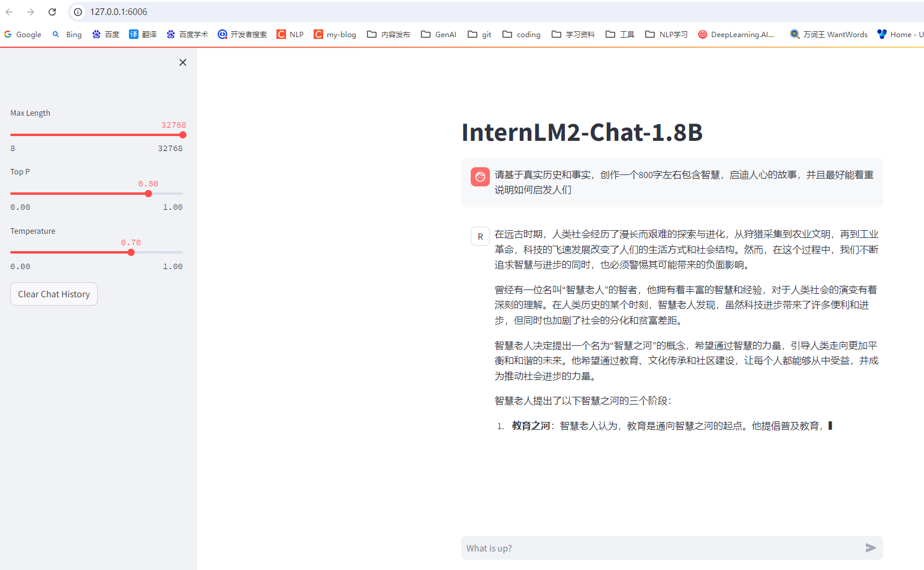
Task: Click the Temperature slider handle
Action: click(x=131, y=252)
